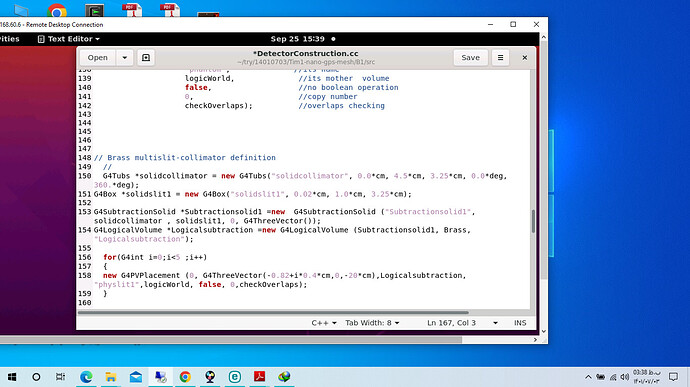Click the comment '// Brass multislit-collimator definition'
Image resolution: width=690 pixels, height=387 pixels.
click(x=185, y=158)
